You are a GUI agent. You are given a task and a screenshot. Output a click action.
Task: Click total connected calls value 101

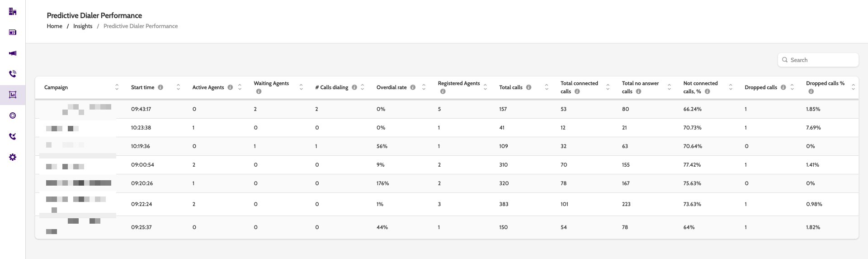pyautogui.click(x=564, y=204)
